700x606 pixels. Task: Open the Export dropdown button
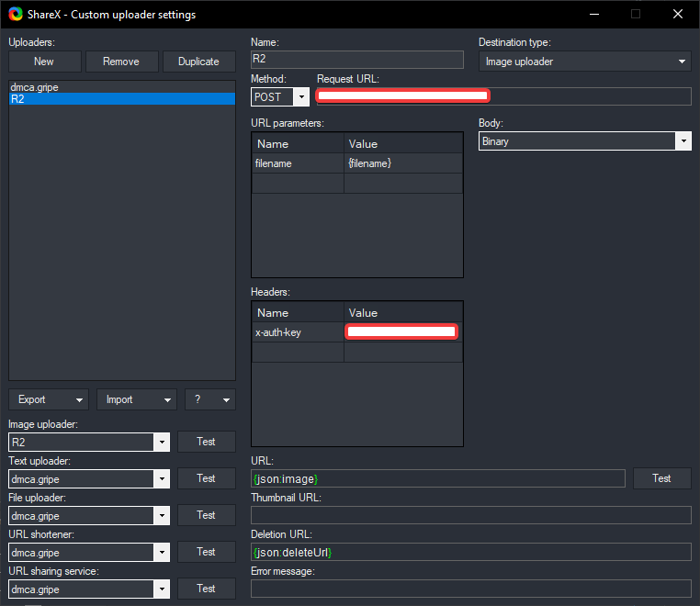click(49, 399)
